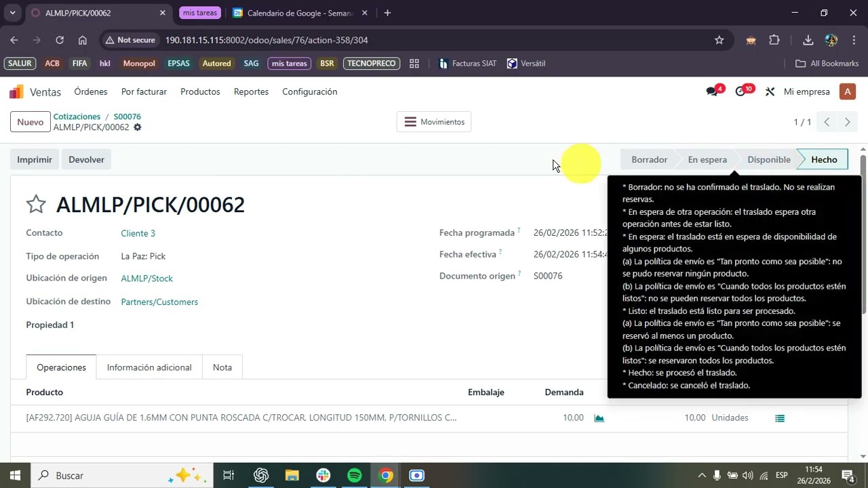868x488 pixels.
Task: Open the Movimientos smart button
Action: [x=434, y=122]
